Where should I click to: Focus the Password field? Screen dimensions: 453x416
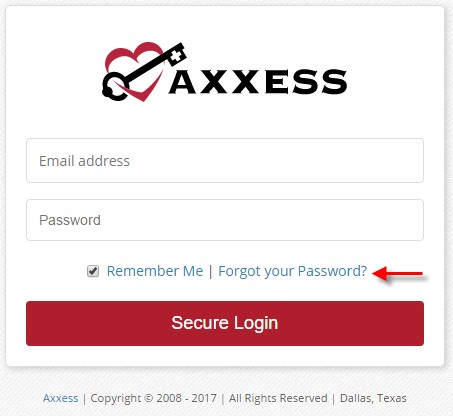click(225, 220)
